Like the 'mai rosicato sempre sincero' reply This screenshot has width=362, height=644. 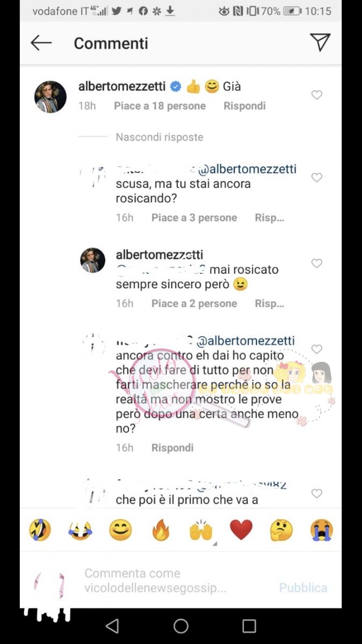(317, 264)
